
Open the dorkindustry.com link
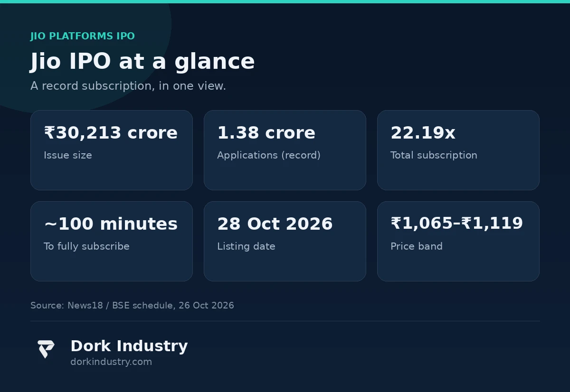click(111, 362)
